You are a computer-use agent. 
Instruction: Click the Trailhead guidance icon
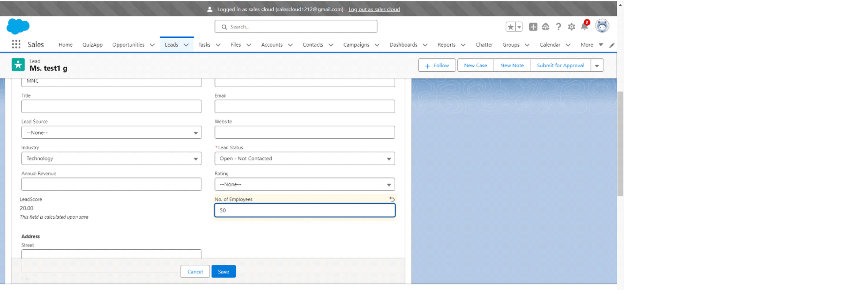click(545, 27)
